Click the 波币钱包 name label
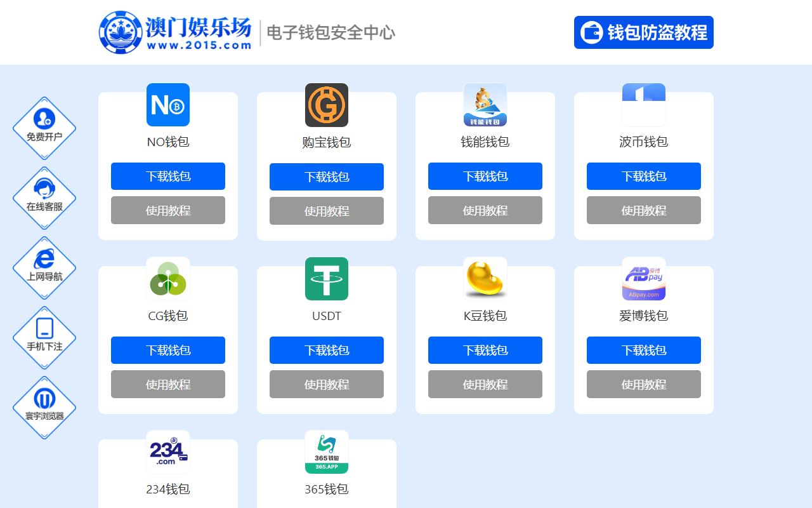 (x=644, y=142)
